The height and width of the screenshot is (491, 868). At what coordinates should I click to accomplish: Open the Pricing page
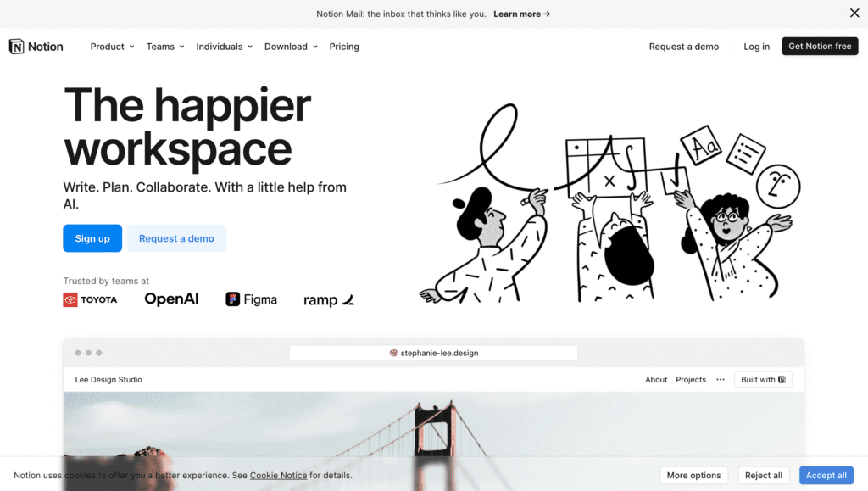point(344,47)
